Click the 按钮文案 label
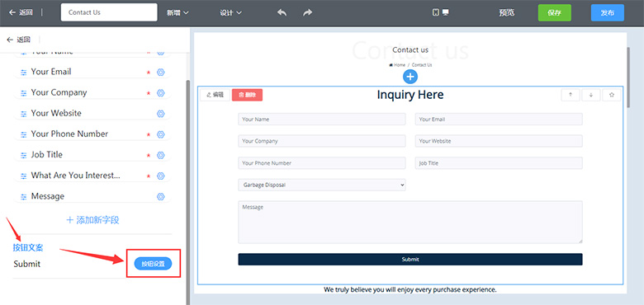This screenshot has width=644, height=305. [28, 247]
